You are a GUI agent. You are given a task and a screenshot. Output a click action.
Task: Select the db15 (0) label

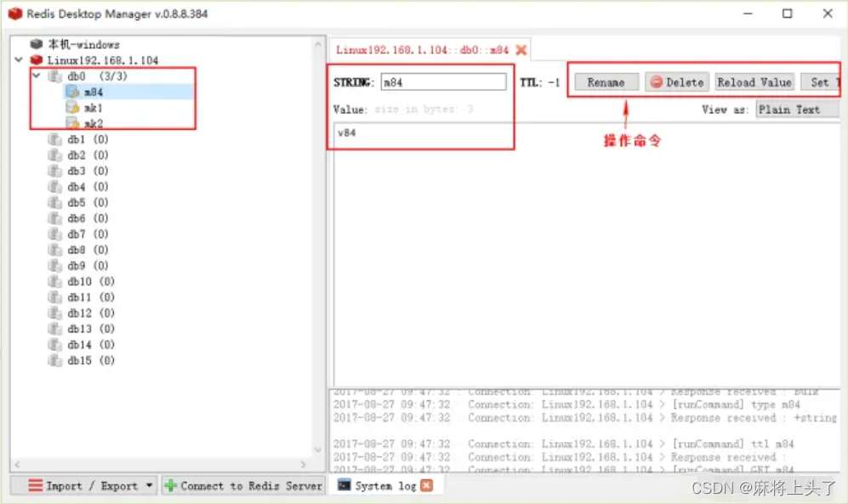tap(91, 360)
